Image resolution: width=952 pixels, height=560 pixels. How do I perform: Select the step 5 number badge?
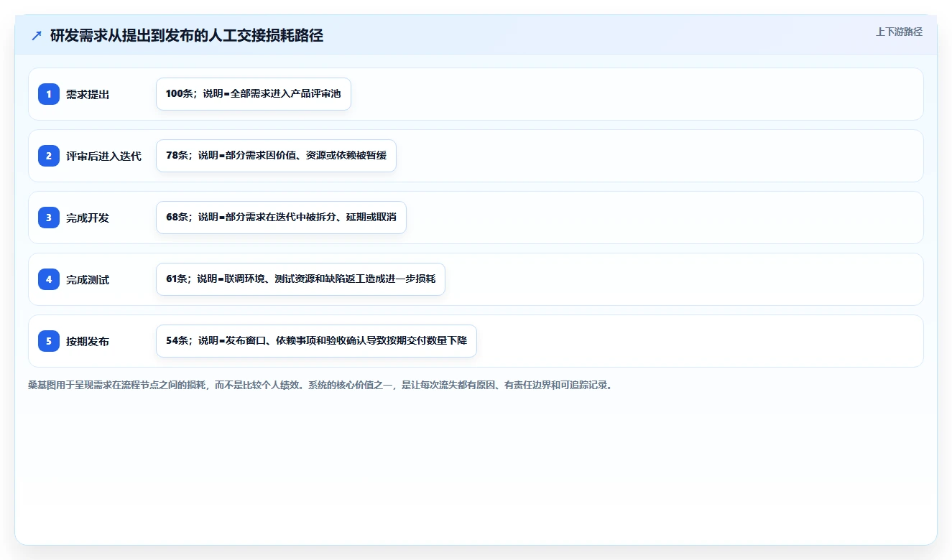[49, 341]
